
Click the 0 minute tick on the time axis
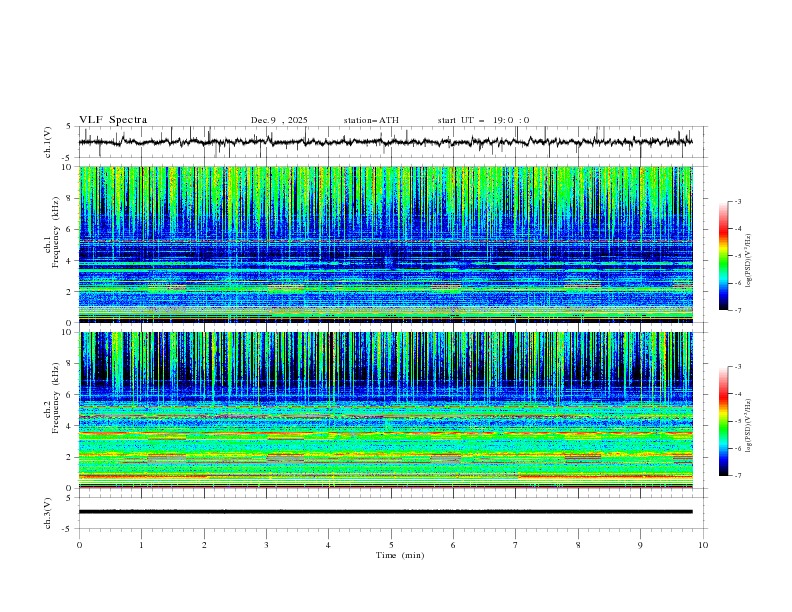click(79, 544)
